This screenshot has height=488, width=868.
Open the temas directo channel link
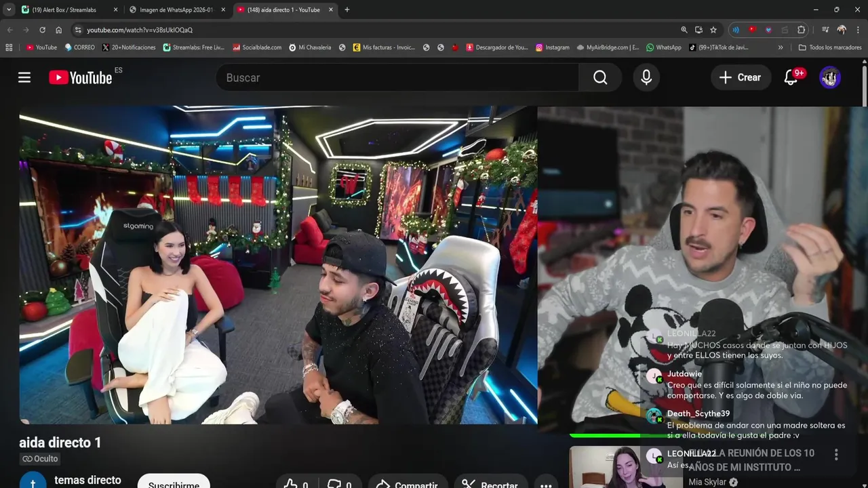point(87,480)
